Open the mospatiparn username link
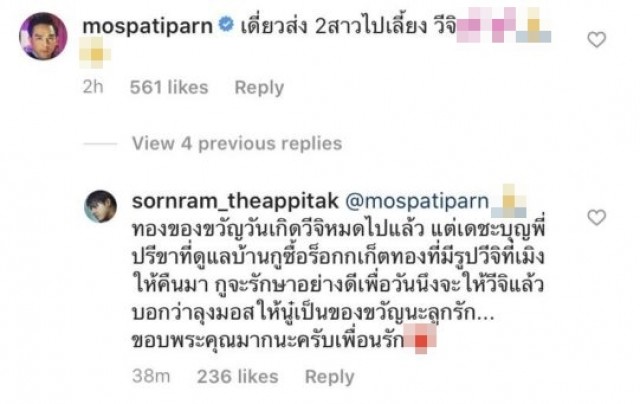 [147, 27]
